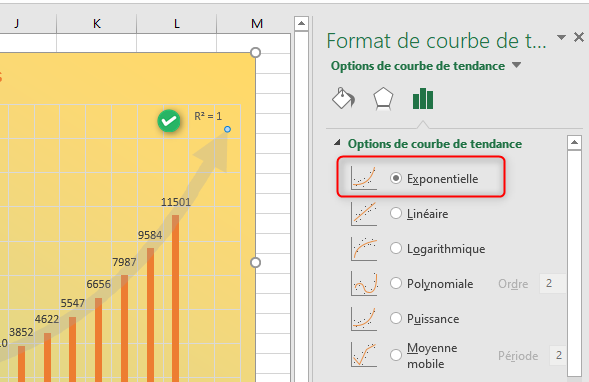
Task: Open the Effects pentagon tab
Action: (383, 99)
